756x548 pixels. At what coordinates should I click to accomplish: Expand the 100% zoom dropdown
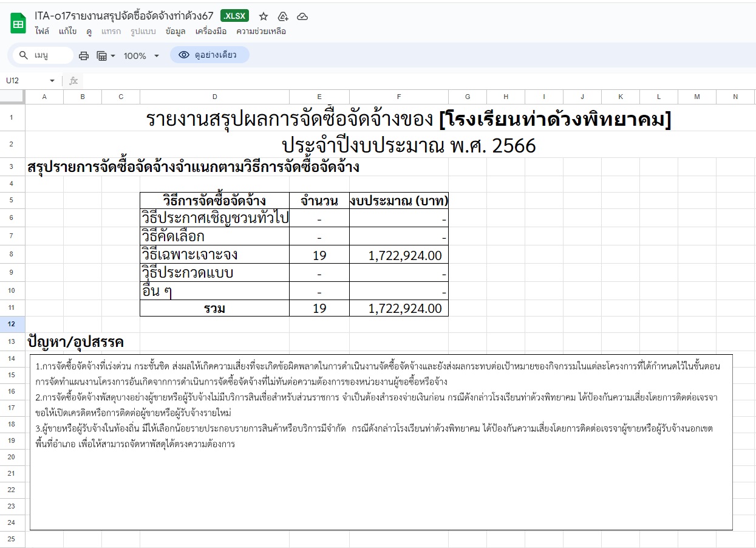pyautogui.click(x=141, y=56)
